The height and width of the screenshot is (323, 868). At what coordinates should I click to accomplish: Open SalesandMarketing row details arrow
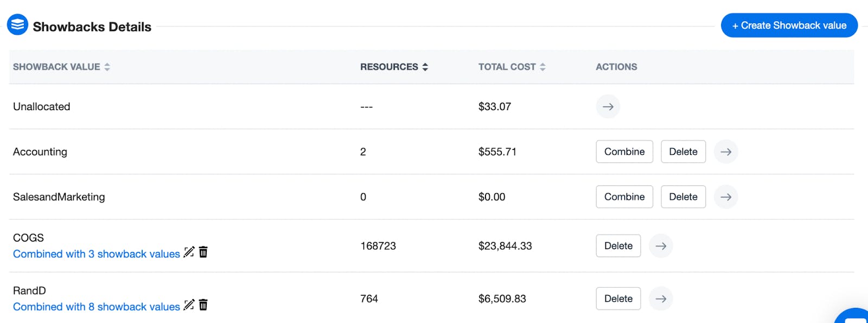point(725,197)
